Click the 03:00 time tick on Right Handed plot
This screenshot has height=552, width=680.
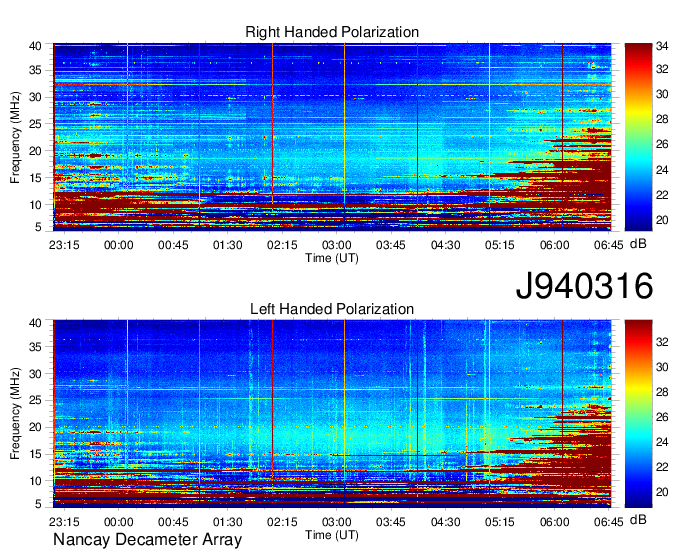point(337,245)
